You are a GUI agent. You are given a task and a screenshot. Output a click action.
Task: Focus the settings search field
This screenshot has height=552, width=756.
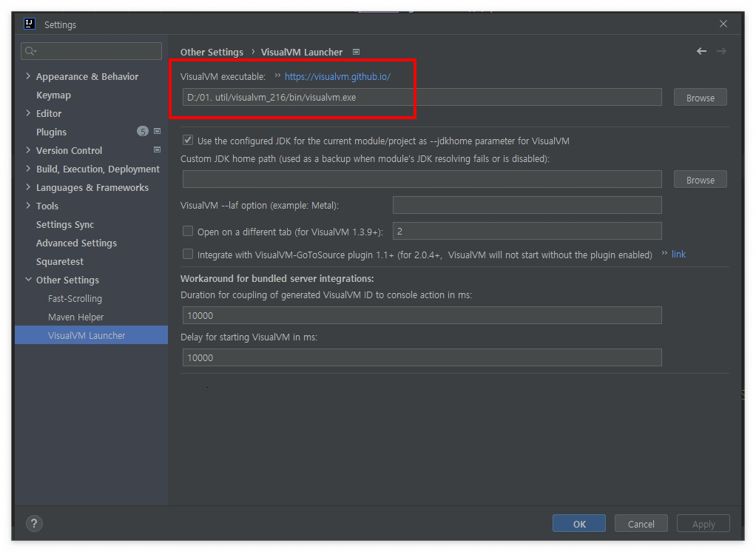coord(91,50)
